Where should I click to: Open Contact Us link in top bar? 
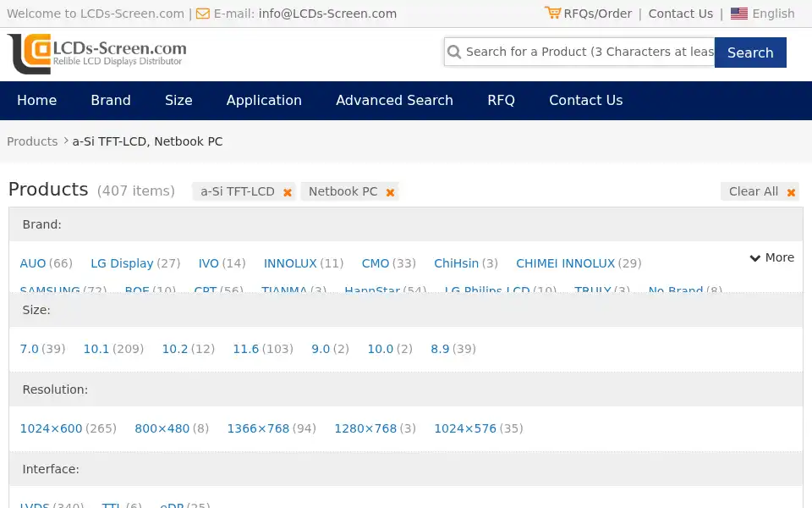[x=680, y=14]
